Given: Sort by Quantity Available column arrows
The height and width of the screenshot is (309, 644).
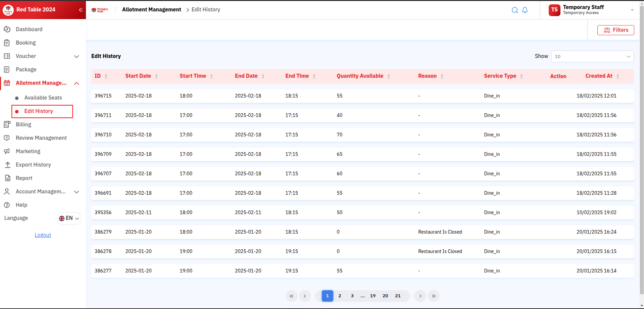Looking at the screenshot, I should tap(388, 76).
